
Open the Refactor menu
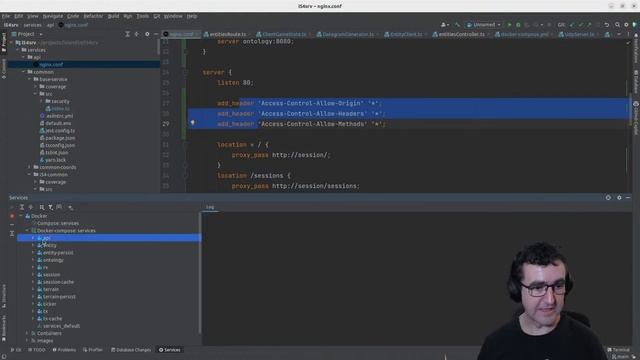click(x=93, y=16)
